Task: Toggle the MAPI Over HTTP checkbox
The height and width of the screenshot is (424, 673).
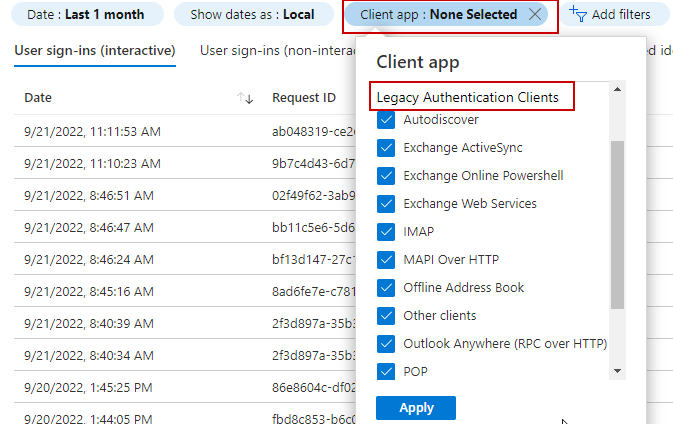Action: [386, 260]
